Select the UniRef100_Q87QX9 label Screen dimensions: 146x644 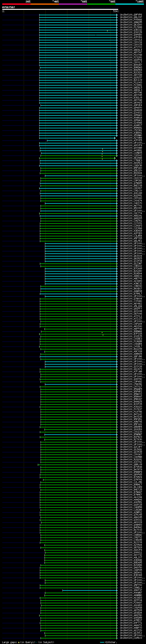click(x=131, y=547)
